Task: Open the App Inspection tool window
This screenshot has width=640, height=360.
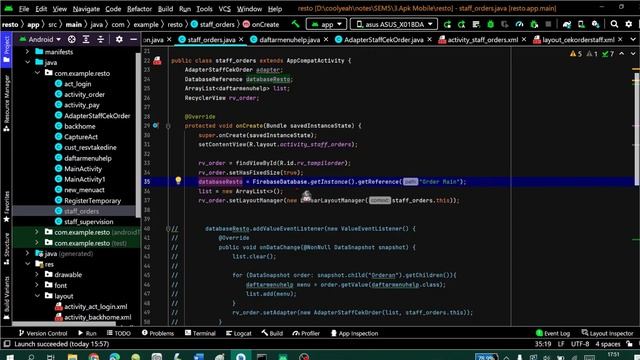Action: click(x=354, y=333)
